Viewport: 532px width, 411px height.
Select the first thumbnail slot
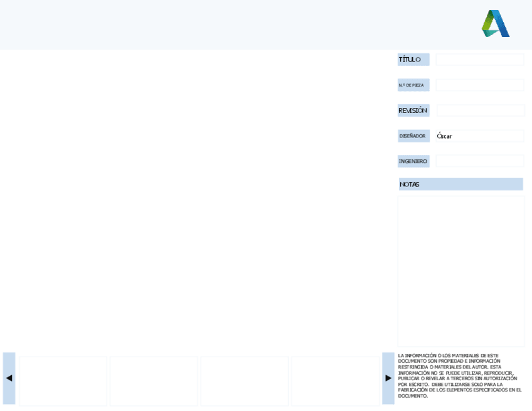63,381
